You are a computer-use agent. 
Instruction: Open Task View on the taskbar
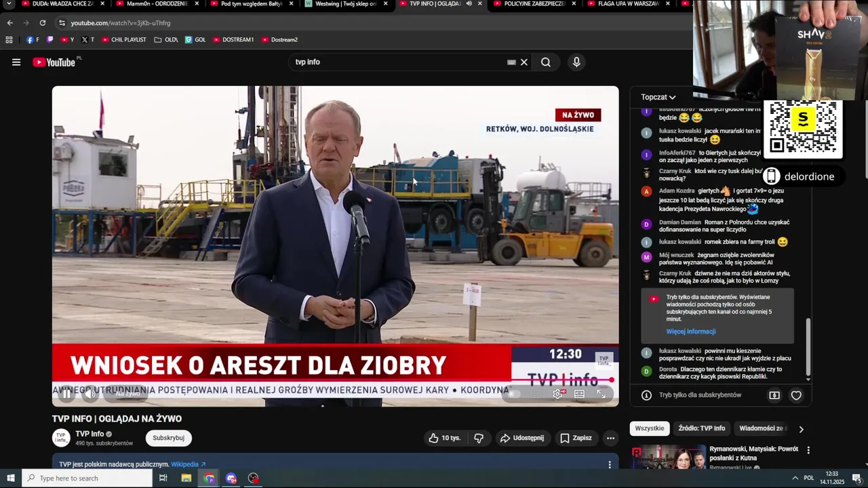163,479
